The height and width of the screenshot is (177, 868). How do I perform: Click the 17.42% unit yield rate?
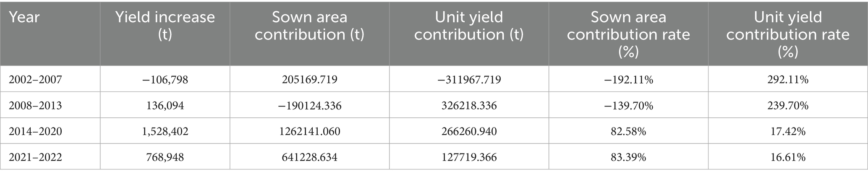tap(788, 131)
